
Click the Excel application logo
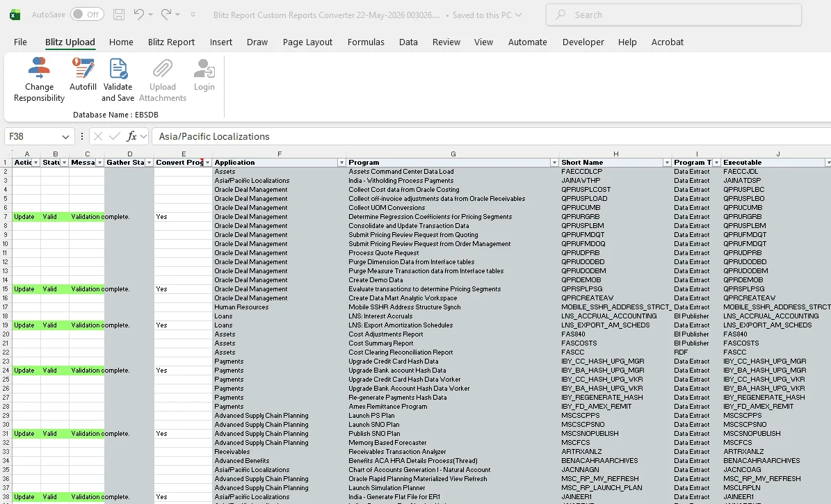[x=15, y=15]
